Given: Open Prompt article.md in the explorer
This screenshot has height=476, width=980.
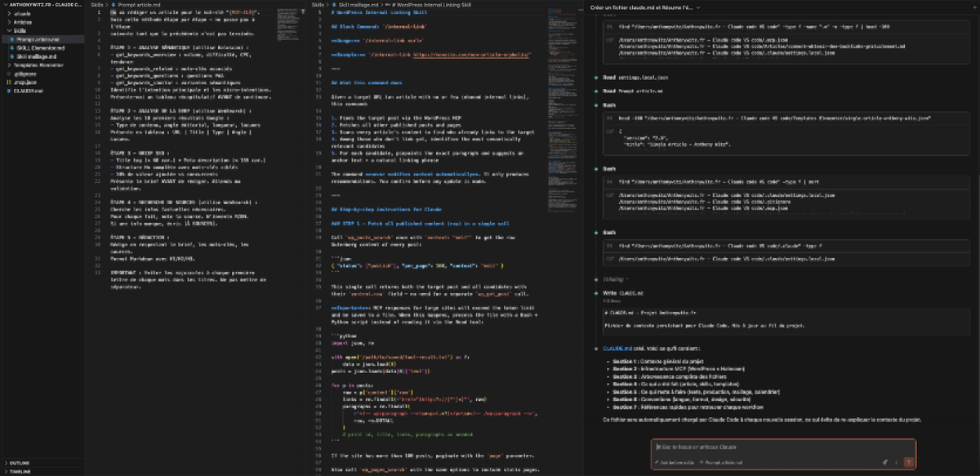Looking at the screenshot, I should (39, 39).
